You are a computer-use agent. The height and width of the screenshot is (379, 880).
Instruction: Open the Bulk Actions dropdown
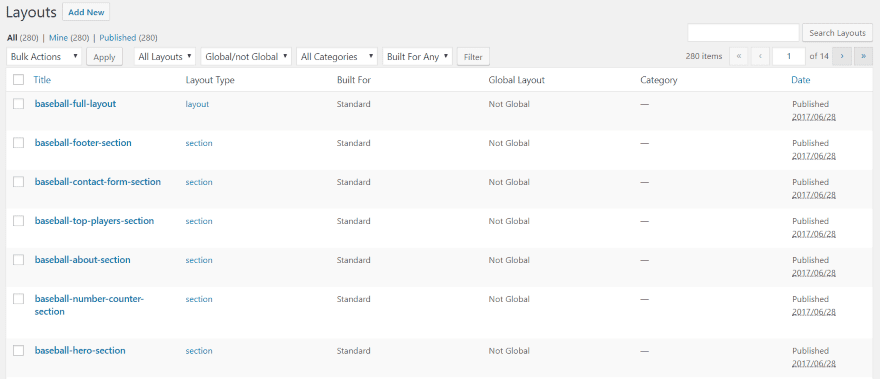tap(44, 57)
